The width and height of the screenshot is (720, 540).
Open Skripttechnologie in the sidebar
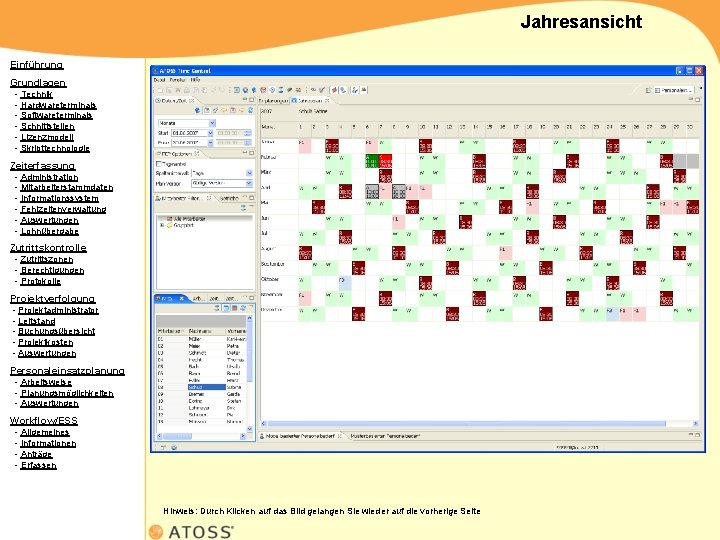(x=55, y=148)
